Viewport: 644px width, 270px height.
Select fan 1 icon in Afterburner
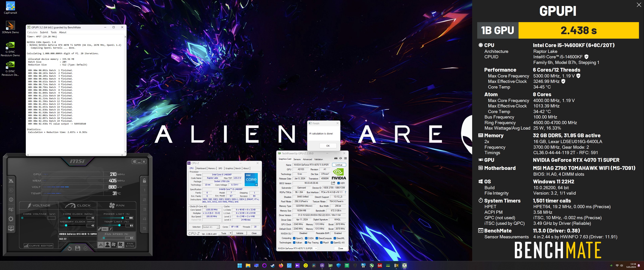[114, 245]
